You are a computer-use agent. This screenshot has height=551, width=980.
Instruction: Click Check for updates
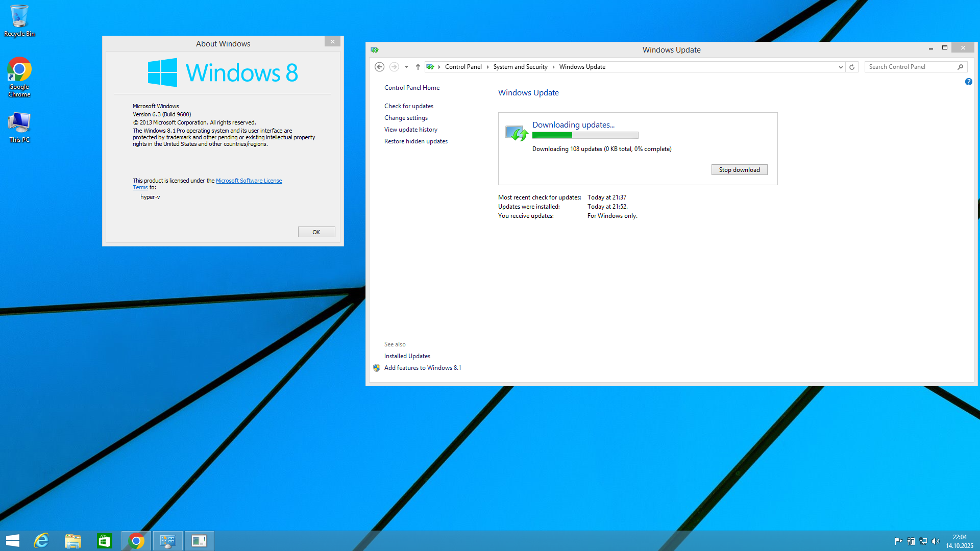[409, 106]
